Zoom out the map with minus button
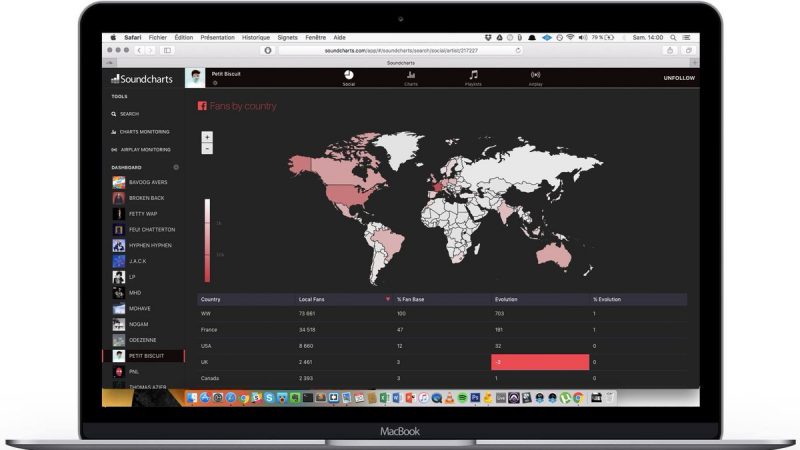This screenshot has width=800, height=450. 207,148
